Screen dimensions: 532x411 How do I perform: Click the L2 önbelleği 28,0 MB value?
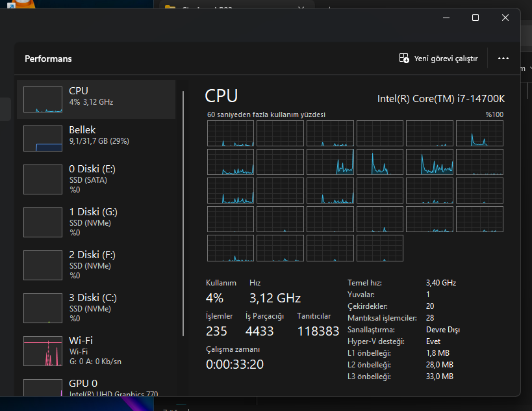tap(440, 364)
